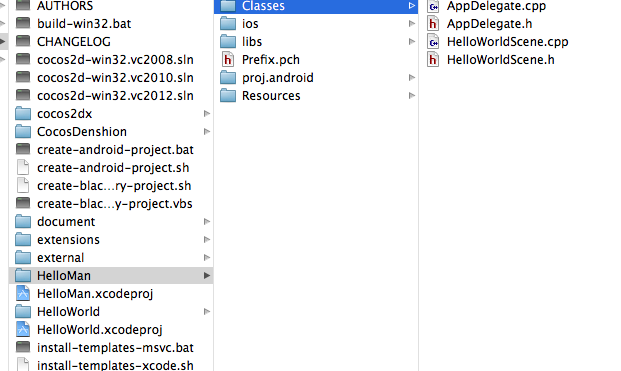The image size is (621, 371).
Task: Click the document folder icon
Action: tap(23, 221)
